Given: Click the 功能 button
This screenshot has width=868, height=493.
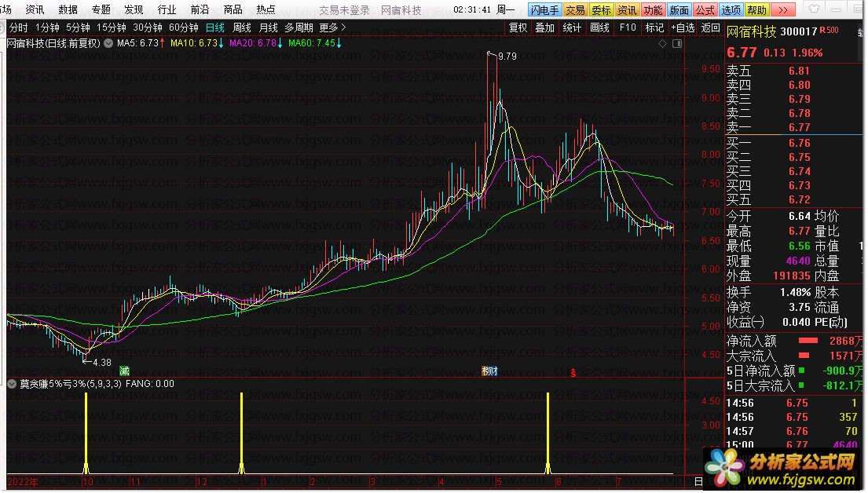Looking at the screenshot, I should point(654,10).
